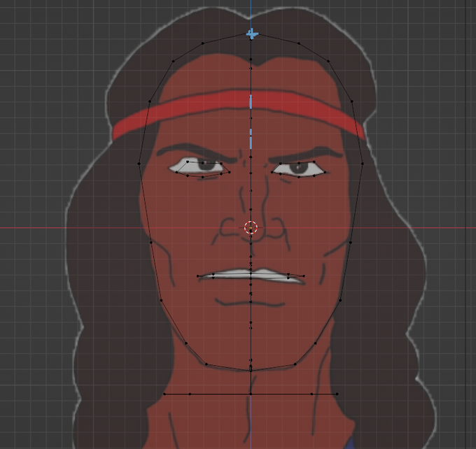Select the left mouth corner vertex
This screenshot has height=449, width=476.
click(x=198, y=276)
